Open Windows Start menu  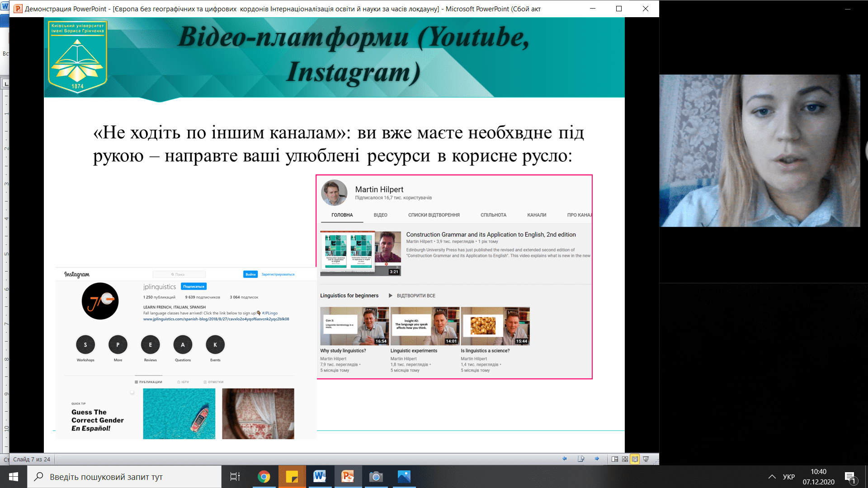click(14, 477)
